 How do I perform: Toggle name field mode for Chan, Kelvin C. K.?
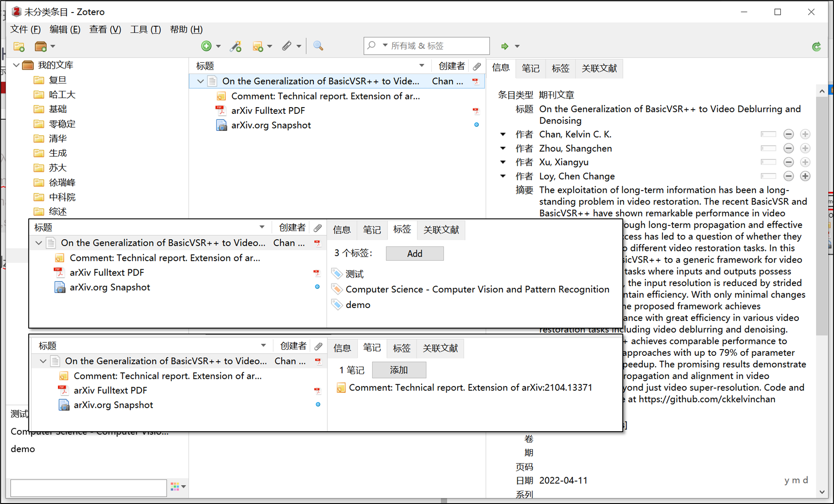click(x=768, y=134)
